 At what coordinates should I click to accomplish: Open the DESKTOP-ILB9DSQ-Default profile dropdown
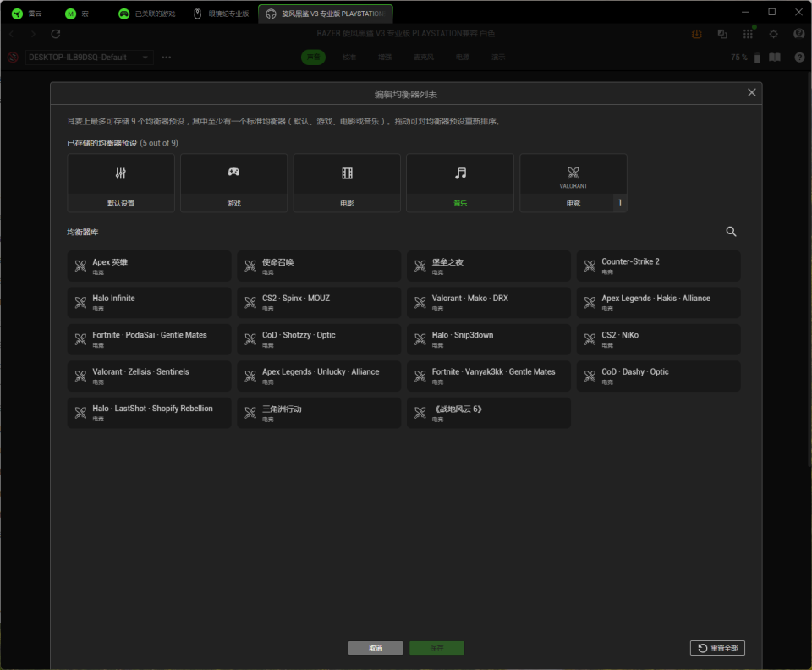[x=89, y=57]
